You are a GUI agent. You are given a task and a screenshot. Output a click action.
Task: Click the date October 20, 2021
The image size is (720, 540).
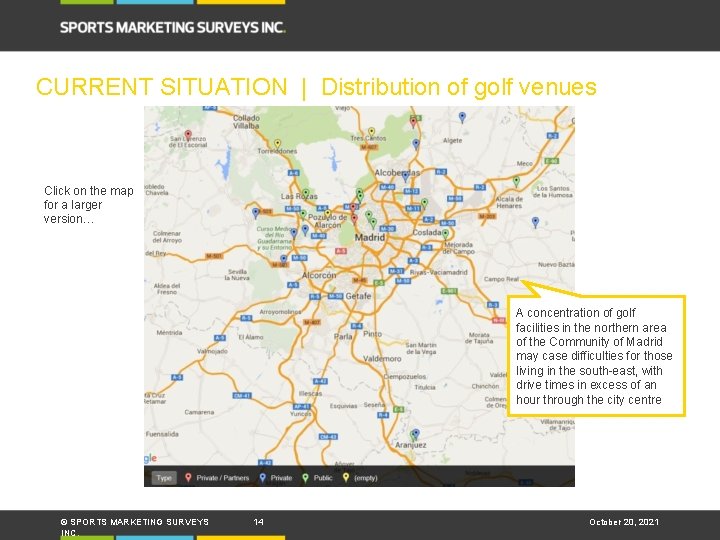624,522
